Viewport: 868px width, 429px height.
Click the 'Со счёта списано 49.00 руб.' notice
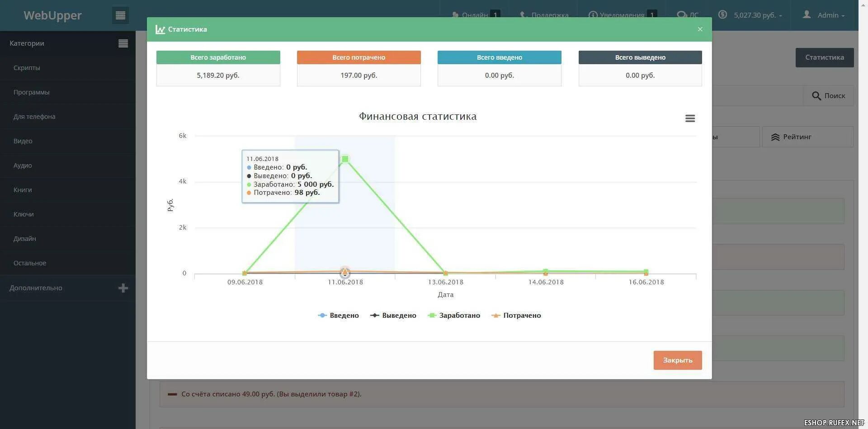click(502, 394)
